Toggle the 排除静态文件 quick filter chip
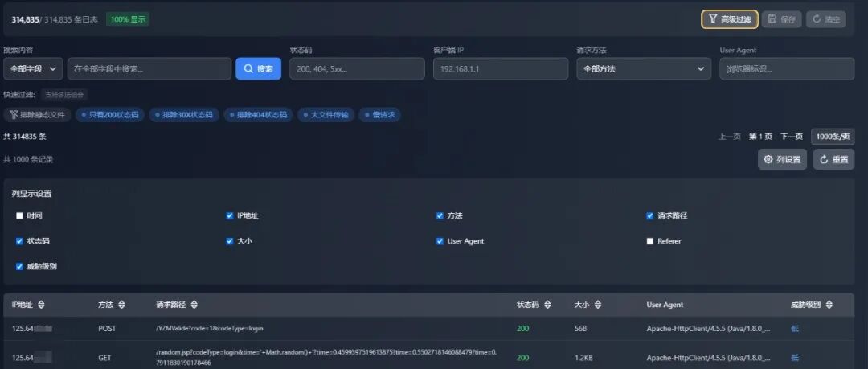868x369 pixels. tap(38, 115)
